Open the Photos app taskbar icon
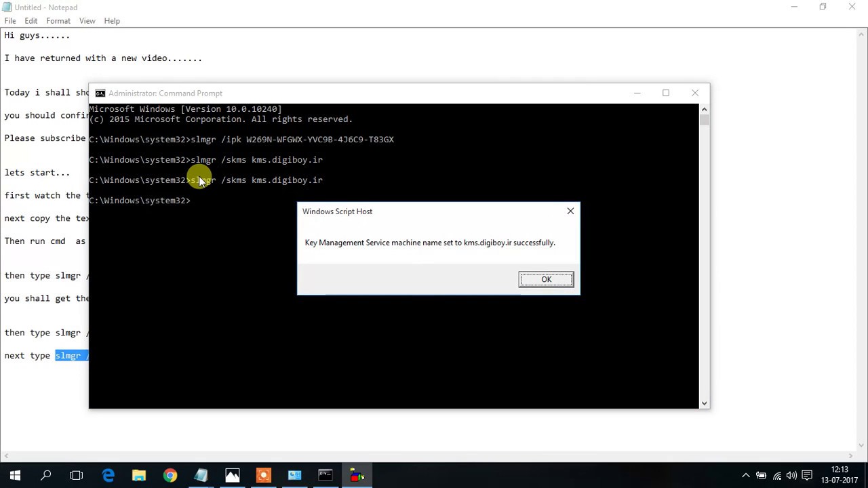 click(233, 476)
